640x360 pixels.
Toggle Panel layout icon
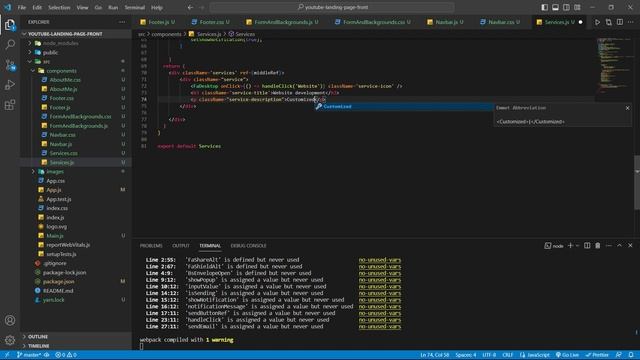click(x=556, y=7)
